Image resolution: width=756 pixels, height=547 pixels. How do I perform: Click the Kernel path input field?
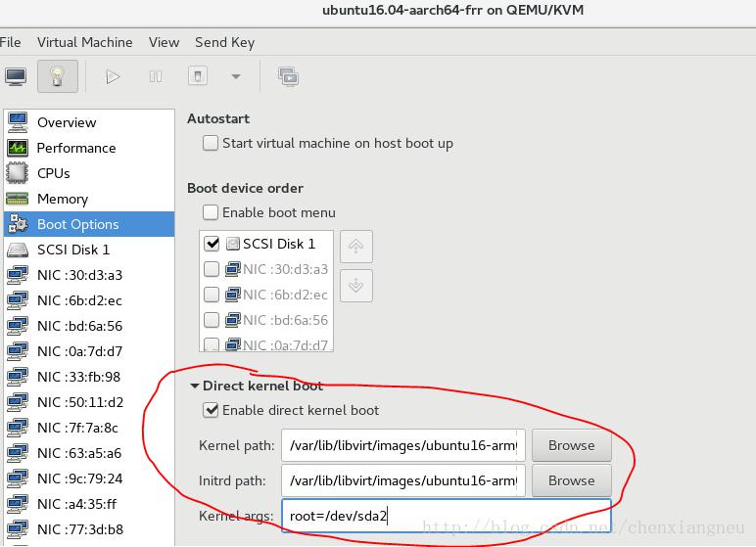(x=403, y=445)
